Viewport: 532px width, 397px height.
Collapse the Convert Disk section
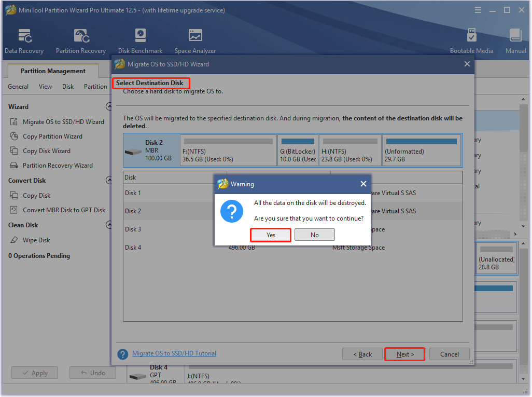click(109, 181)
